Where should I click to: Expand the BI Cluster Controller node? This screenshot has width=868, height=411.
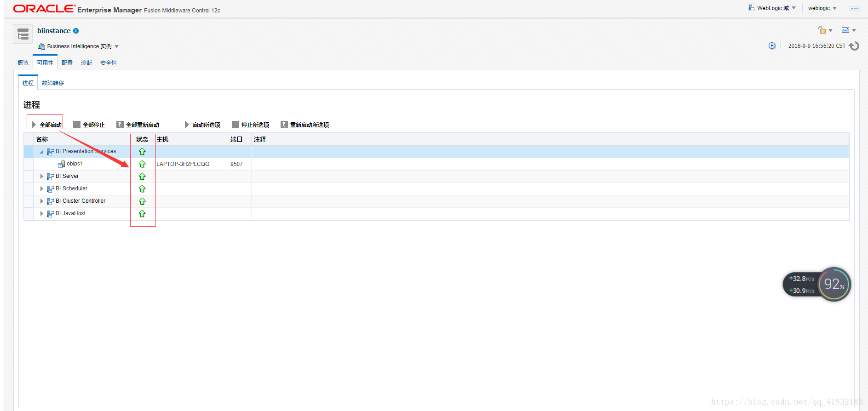(x=41, y=201)
